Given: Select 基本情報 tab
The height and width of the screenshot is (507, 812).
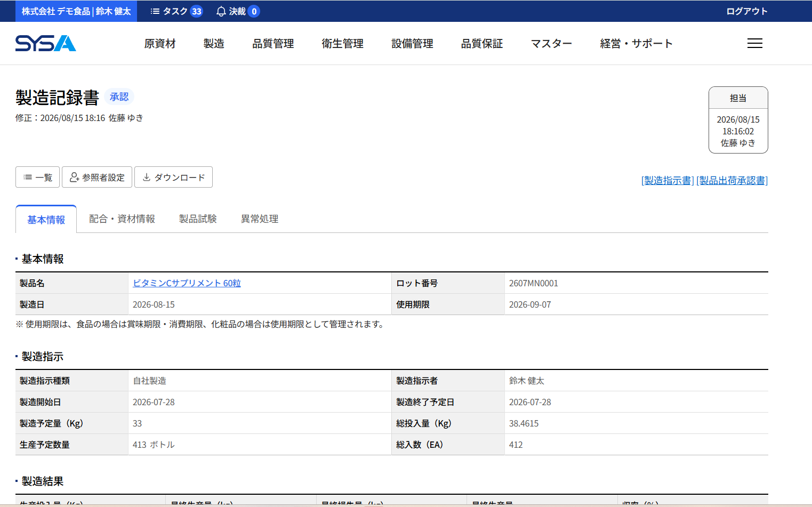Looking at the screenshot, I should pos(46,219).
